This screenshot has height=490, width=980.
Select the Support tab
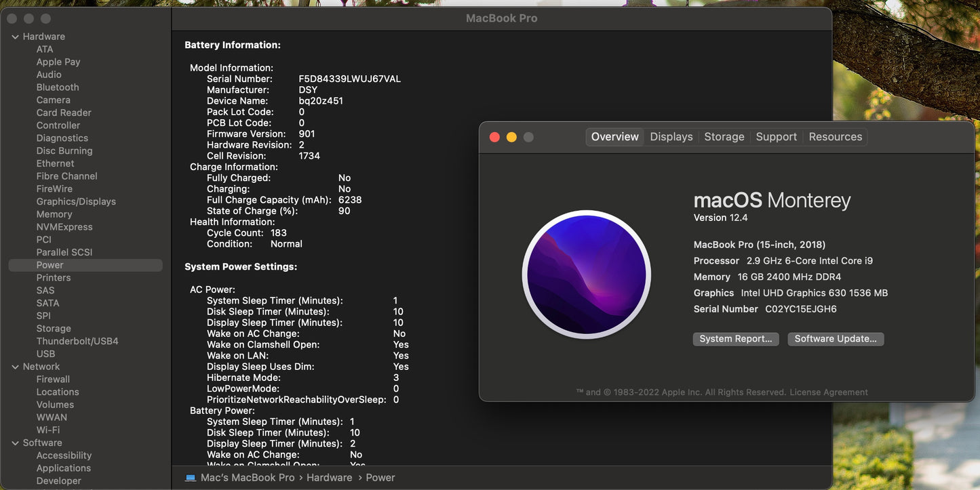click(x=776, y=137)
